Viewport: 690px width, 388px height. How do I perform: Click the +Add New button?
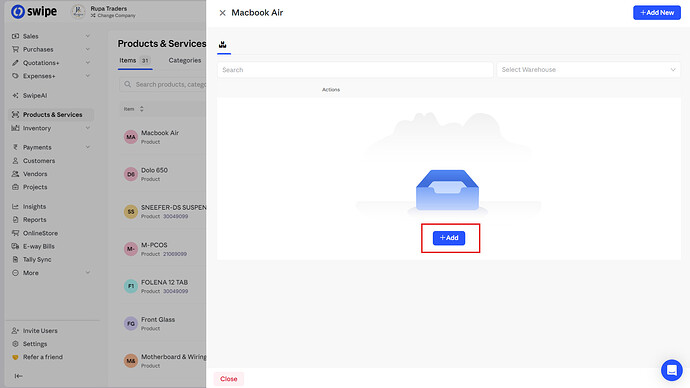coord(657,12)
